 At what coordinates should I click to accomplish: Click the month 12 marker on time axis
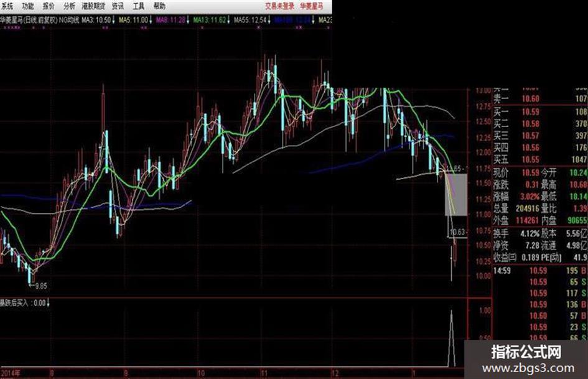point(335,373)
